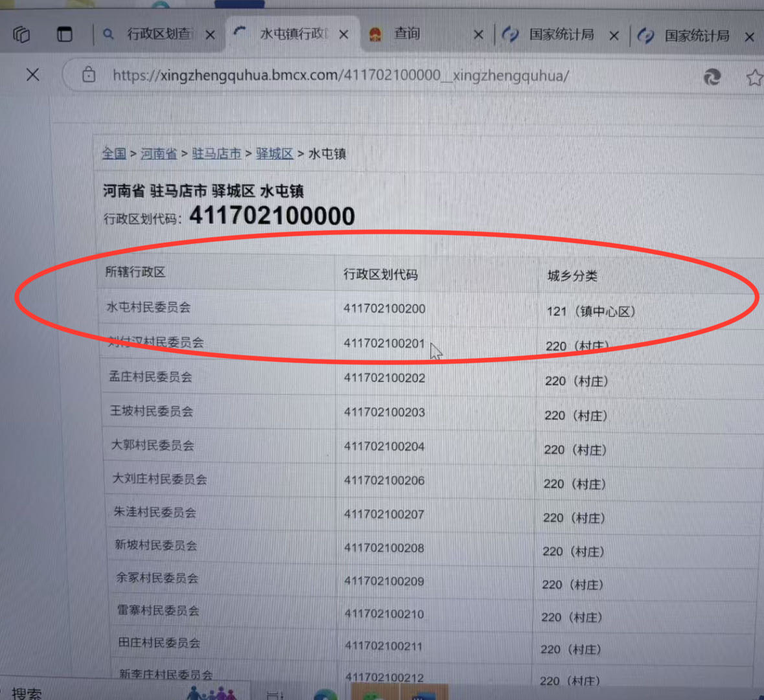Close the second 国家统计局 tab
This screenshot has width=764, height=700.
pos(749,36)
